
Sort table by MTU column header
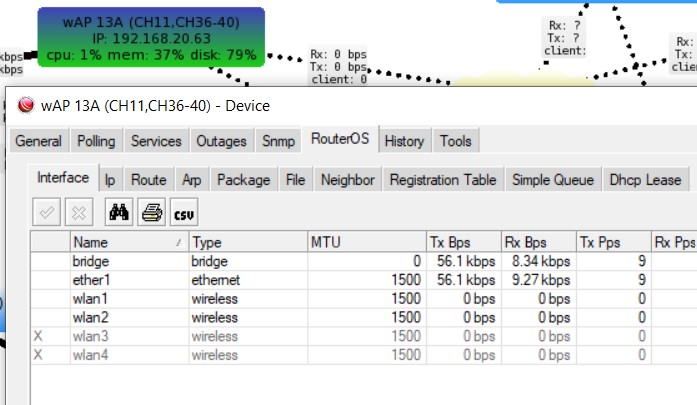pyautogui.click(x=367, y=242)
